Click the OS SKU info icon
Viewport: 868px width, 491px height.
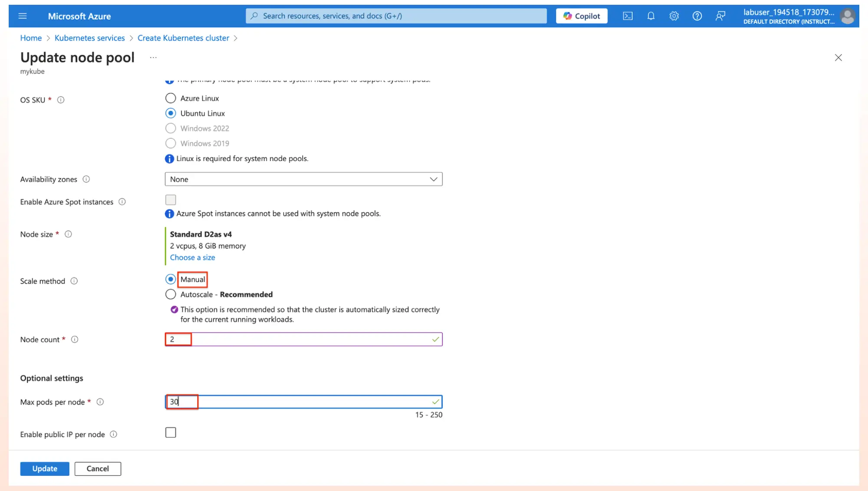pos(61,100)
